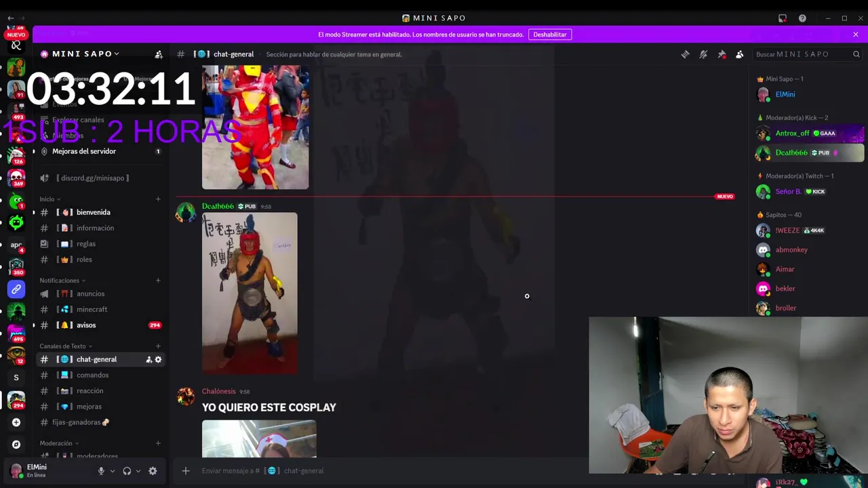This screenshot has width=868, height=488.
Task: Collapse the Moderación category
Action: (59, 443)
